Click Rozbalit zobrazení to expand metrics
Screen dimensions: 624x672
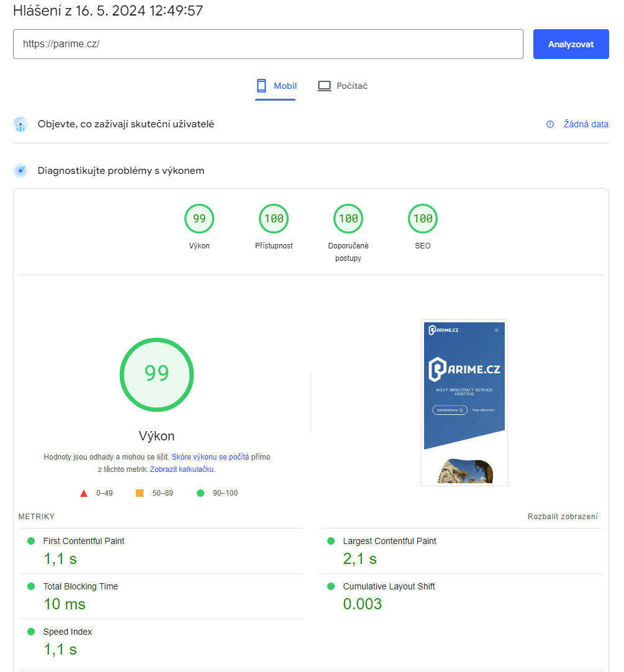563,517
